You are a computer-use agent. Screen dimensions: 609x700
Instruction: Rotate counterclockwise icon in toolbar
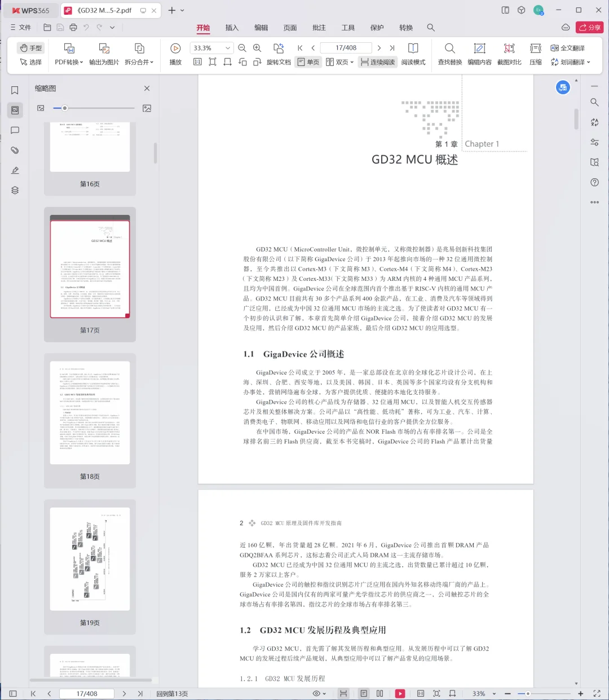pyautogui.click(x=242, y=62)
